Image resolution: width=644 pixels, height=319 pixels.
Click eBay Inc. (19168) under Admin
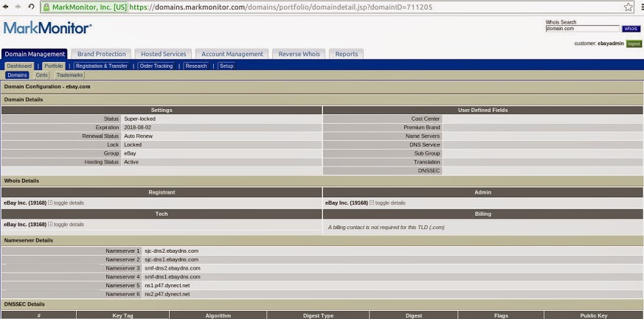[x=347, y=203]
